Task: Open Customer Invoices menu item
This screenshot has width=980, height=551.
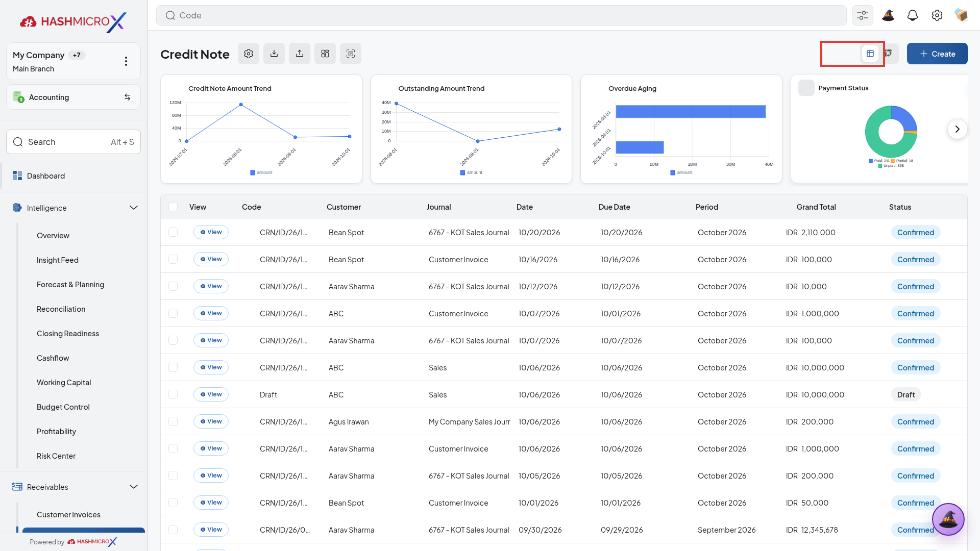Action: 68,514
